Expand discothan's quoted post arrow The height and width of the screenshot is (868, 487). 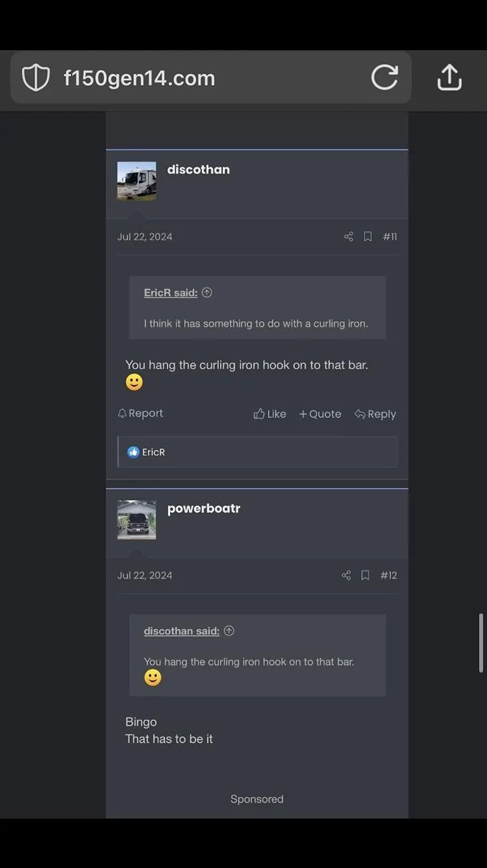(x=229, y=631)
